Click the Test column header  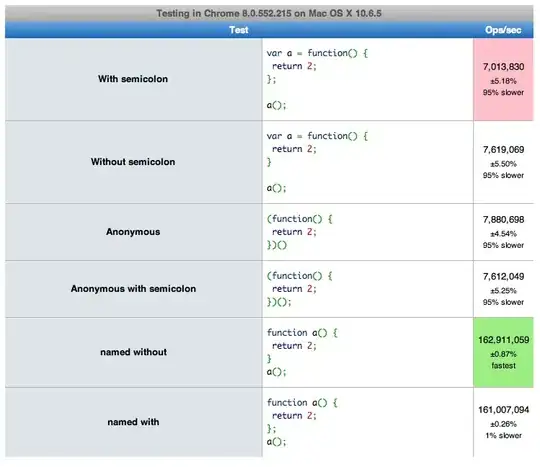click(x=239, y=30)
